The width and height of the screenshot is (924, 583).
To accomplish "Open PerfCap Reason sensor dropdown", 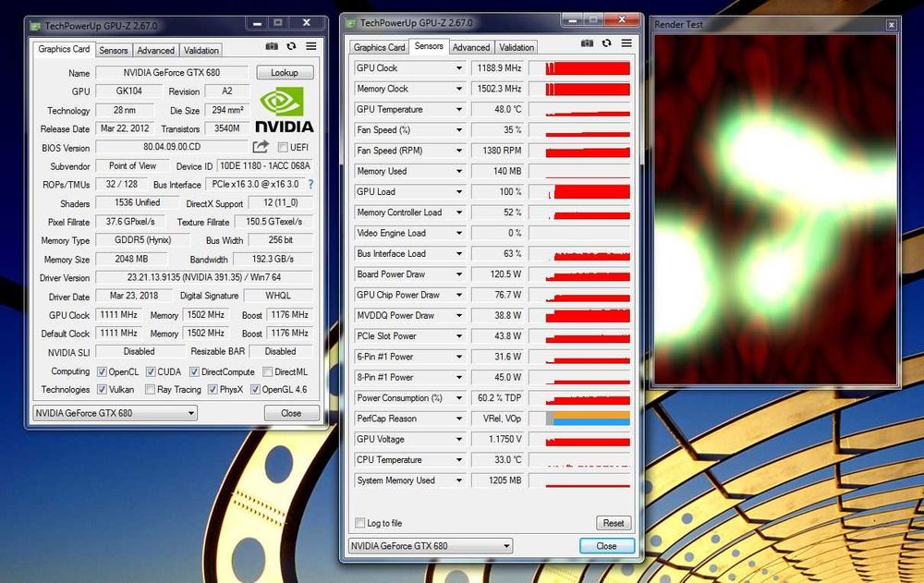I will point(459,419).
